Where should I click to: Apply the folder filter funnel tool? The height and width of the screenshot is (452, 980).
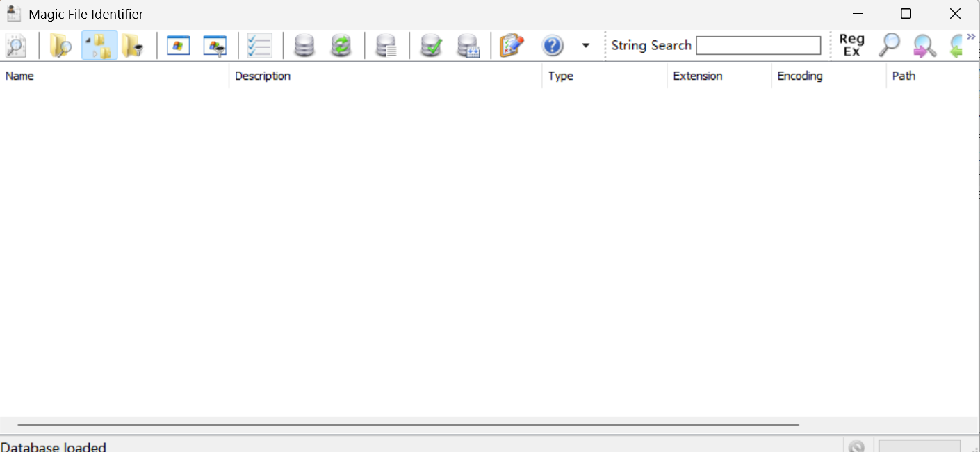[x=133, y=45]
